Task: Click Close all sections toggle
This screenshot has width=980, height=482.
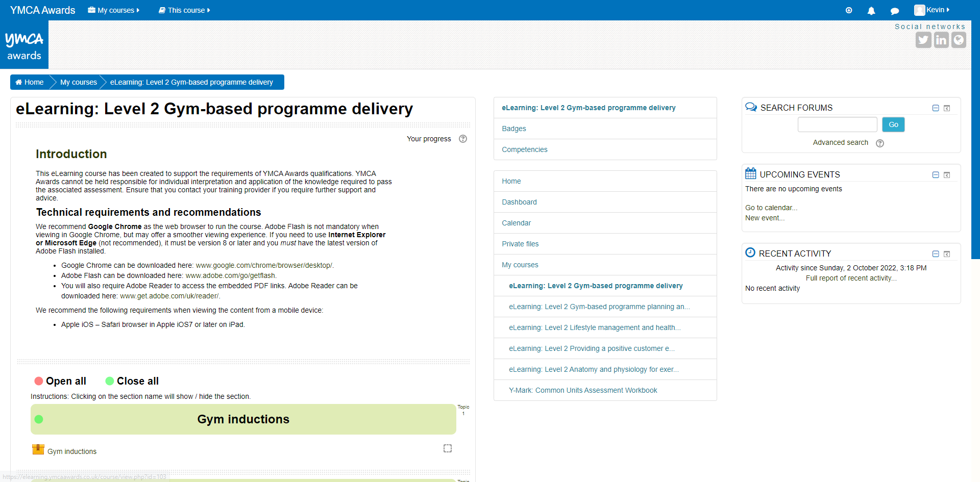Action: pos(132,381)
